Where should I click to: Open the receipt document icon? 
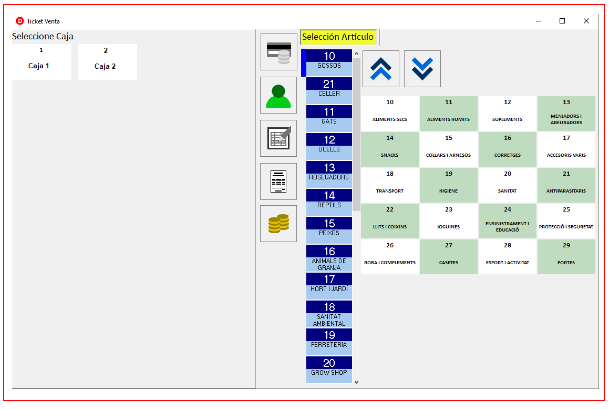click(278, 181)
